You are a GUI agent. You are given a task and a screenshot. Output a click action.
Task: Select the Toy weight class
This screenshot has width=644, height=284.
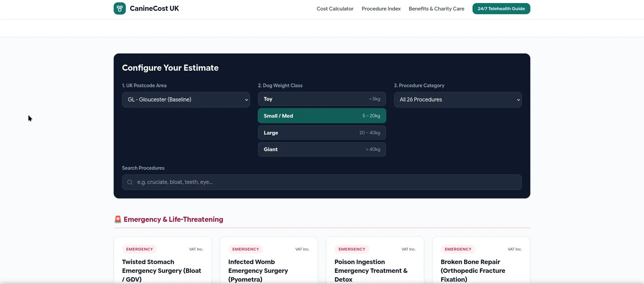point(322,99)
